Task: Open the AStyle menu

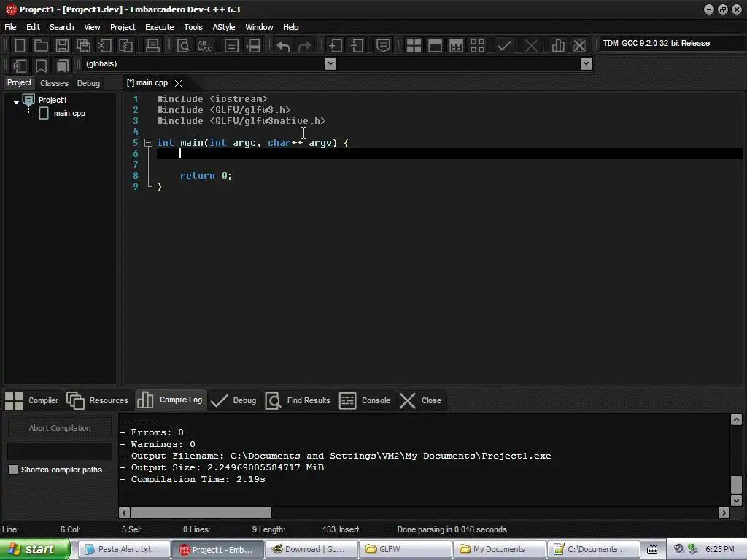Action: (x=224, y=27)
